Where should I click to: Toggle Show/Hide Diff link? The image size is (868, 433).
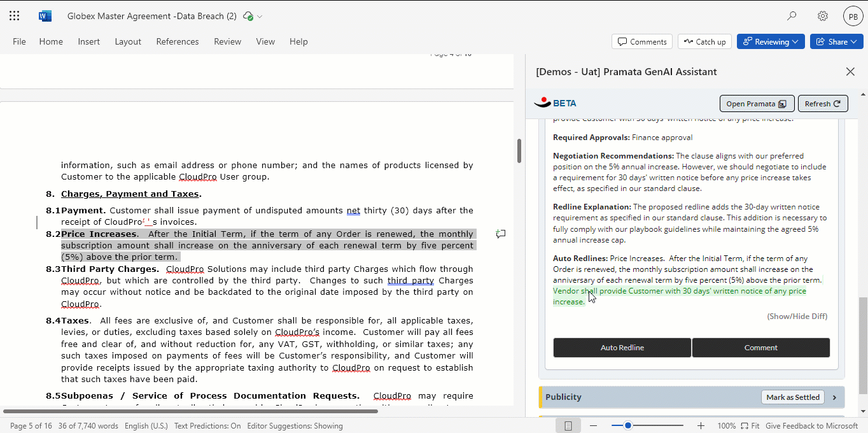(797, 316)
